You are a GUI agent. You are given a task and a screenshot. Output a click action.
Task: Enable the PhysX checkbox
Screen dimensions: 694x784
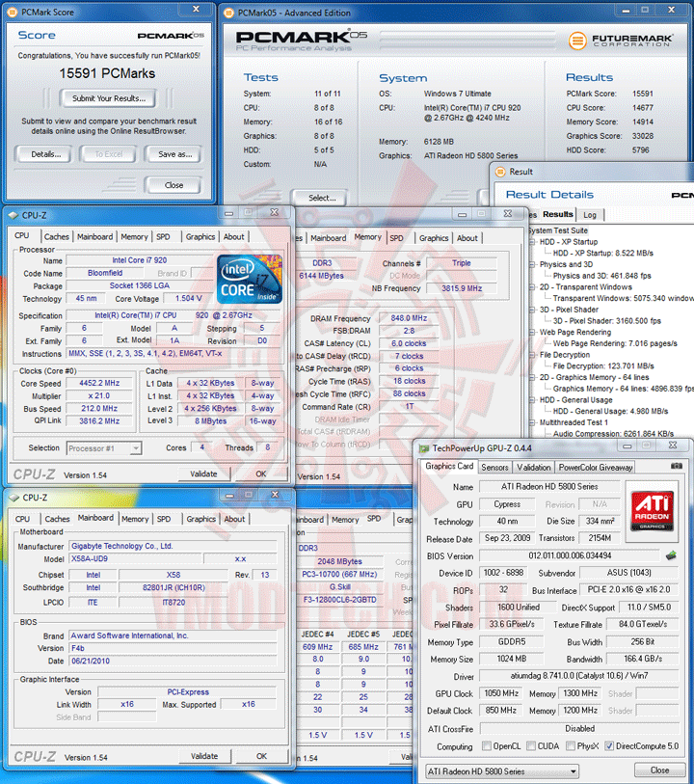point(570,746)
